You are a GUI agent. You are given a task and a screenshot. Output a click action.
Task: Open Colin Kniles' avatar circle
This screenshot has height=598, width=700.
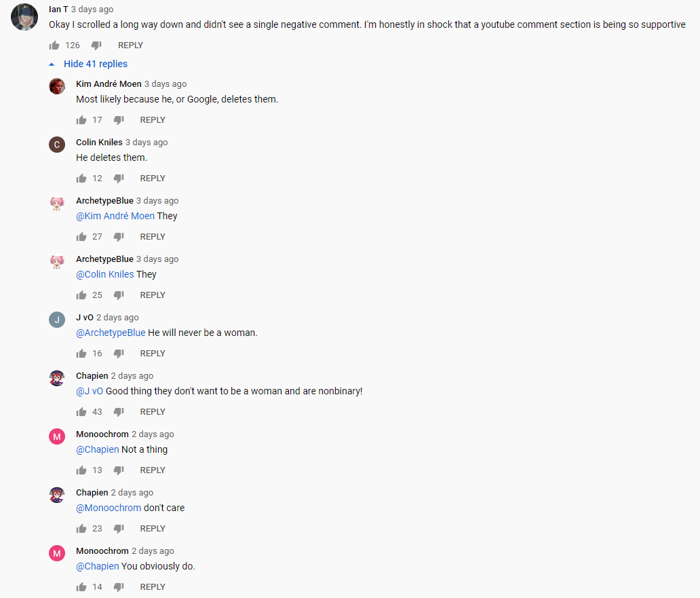pos(57,145)
